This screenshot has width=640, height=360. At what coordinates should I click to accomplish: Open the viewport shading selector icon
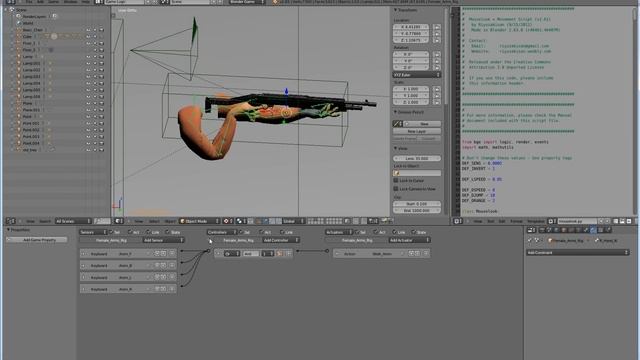click(228, 221)
